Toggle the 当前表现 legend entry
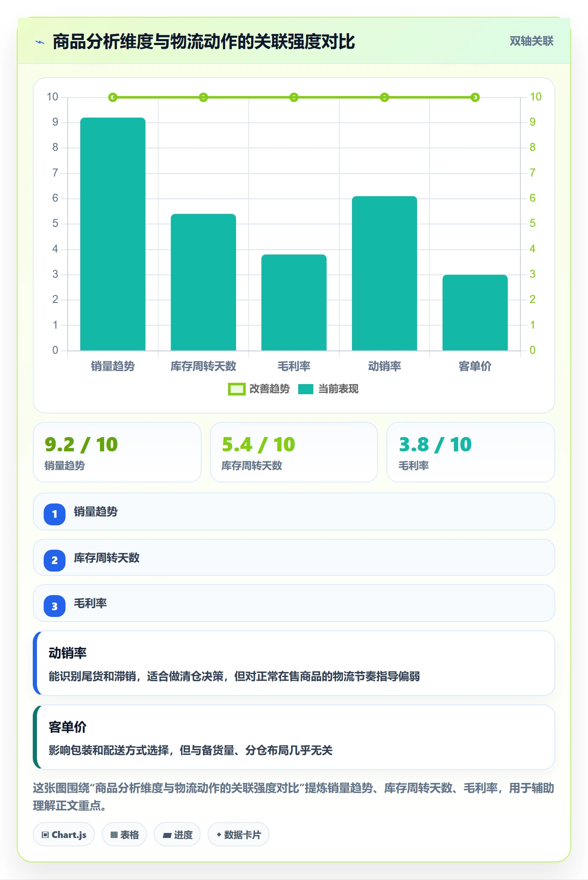 point(328,389)
